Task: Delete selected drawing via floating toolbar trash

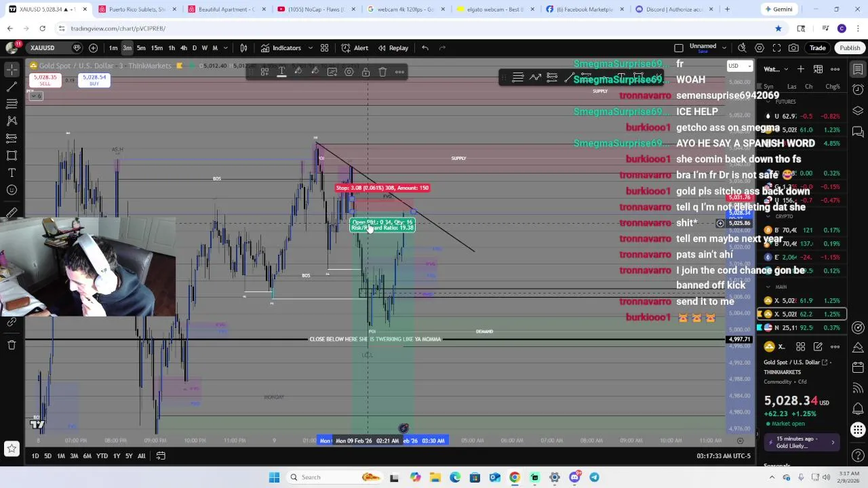Action: pos(382,72)
